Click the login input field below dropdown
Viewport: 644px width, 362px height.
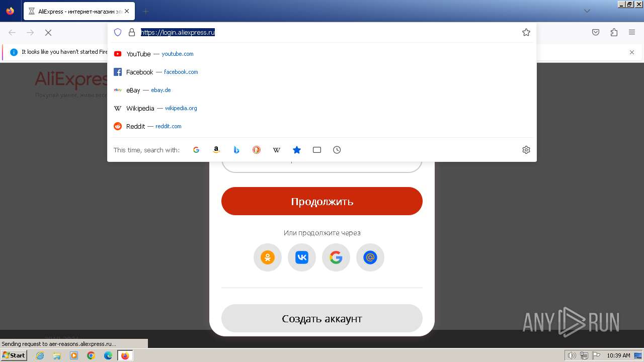[x=322, y=167]
